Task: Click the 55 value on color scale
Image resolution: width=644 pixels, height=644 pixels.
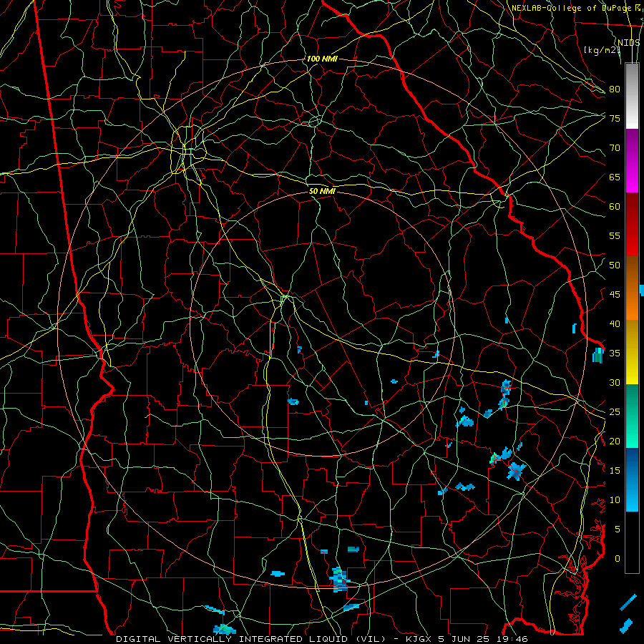Action: tap(615, 235)
